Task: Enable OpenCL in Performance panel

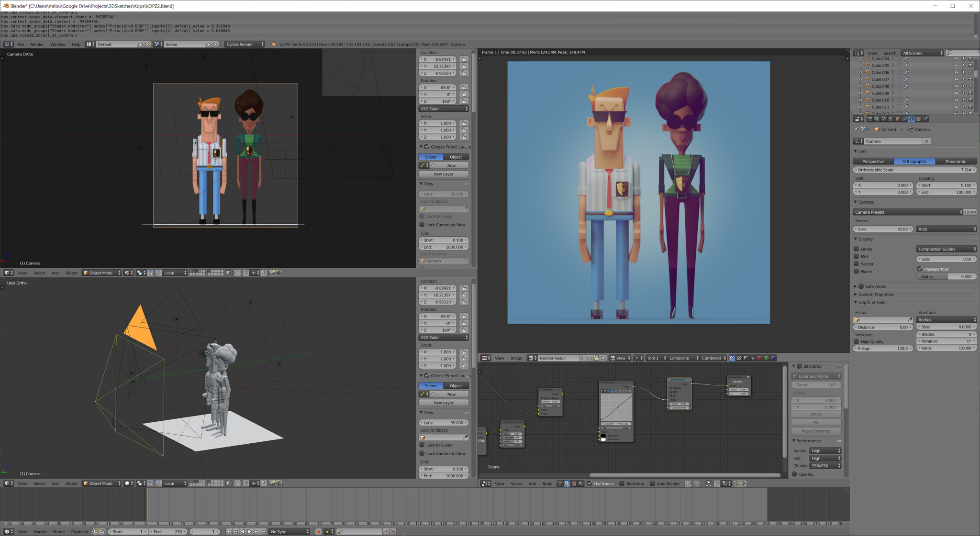Action: click(795, 474)
